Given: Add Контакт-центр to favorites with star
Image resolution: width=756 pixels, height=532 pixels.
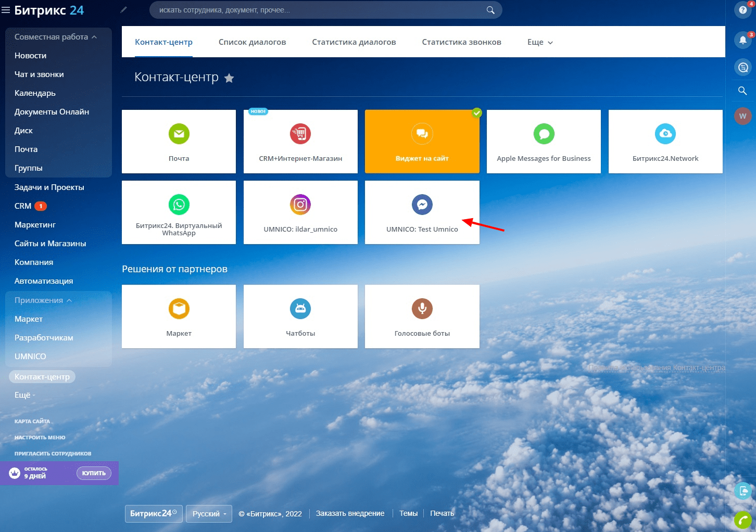Looking at the screenshot, I should tap(229, 78).
